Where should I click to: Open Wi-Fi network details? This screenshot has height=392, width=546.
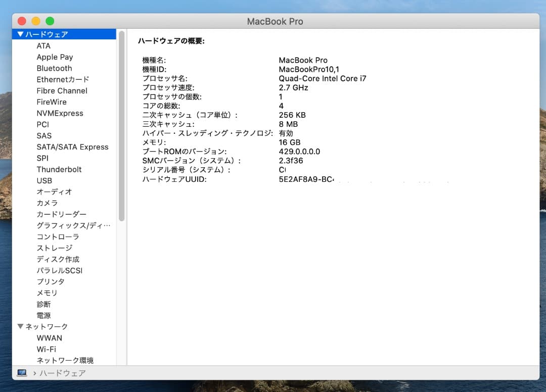[47, 349]
